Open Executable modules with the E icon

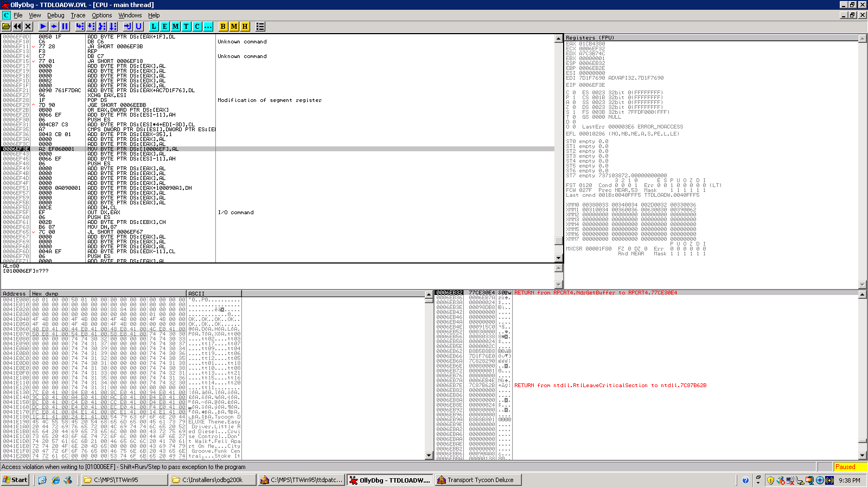pyautogui.click(x=165, y=26)
